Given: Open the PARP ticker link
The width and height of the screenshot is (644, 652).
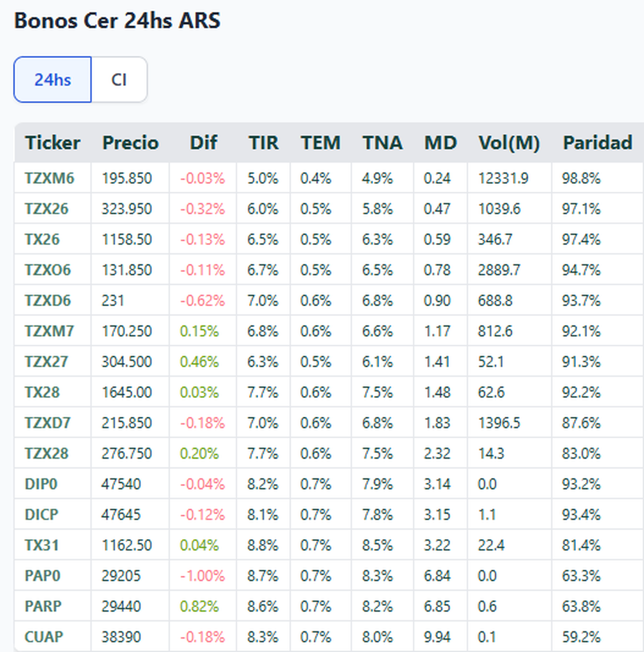Looking at the screenshot, I should tap(43, 607).
